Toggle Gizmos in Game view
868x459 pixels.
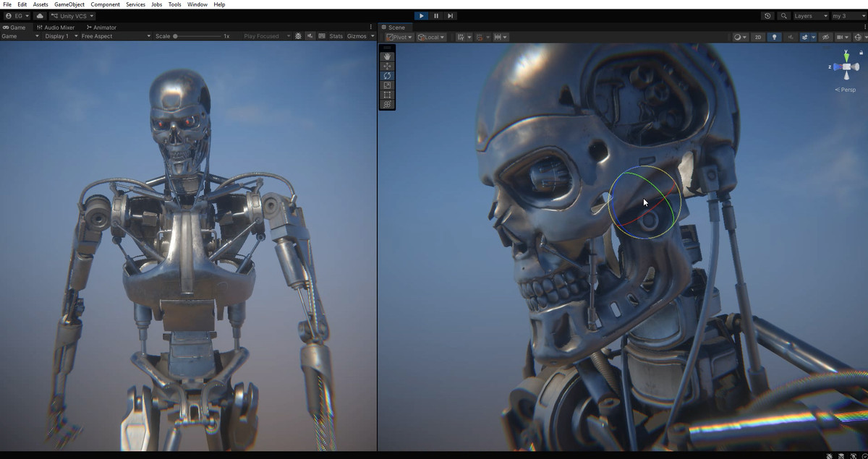tap(357, 36)
